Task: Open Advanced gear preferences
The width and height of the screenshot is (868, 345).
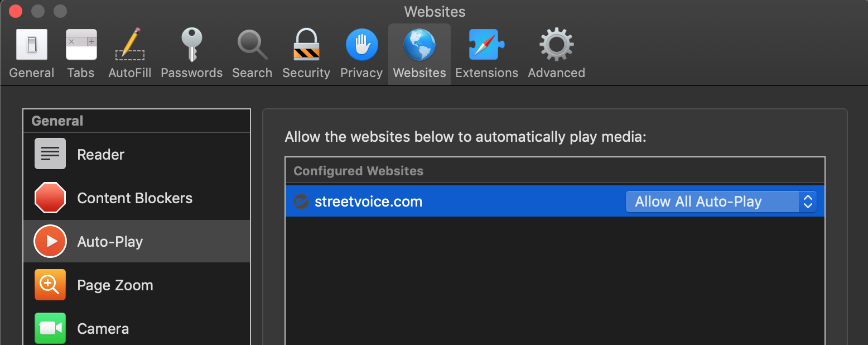Action: [556, 54]
